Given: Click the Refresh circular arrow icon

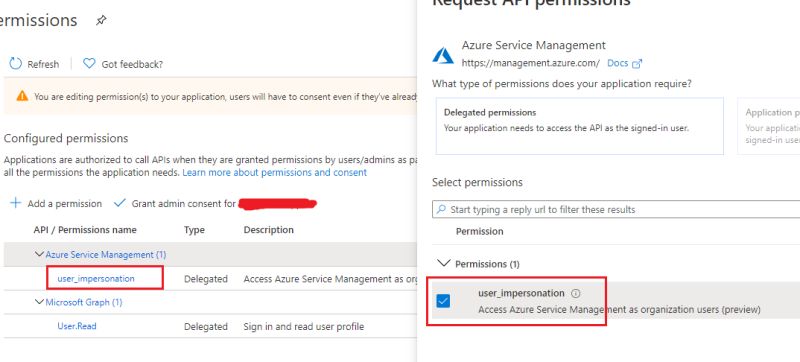Looking at the screenshot, I should (x=16, y=63).
